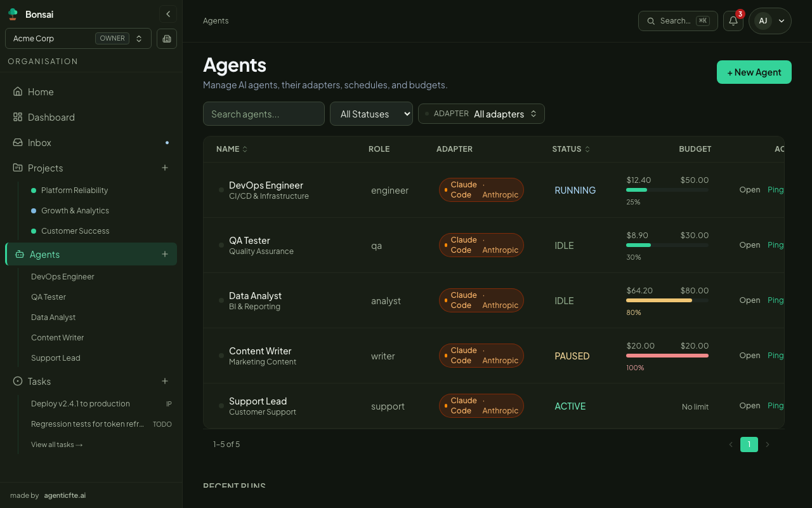This screenshot has height=508, width=812.
Task: Focus the Search agents input field
Action: coord(264,114)
